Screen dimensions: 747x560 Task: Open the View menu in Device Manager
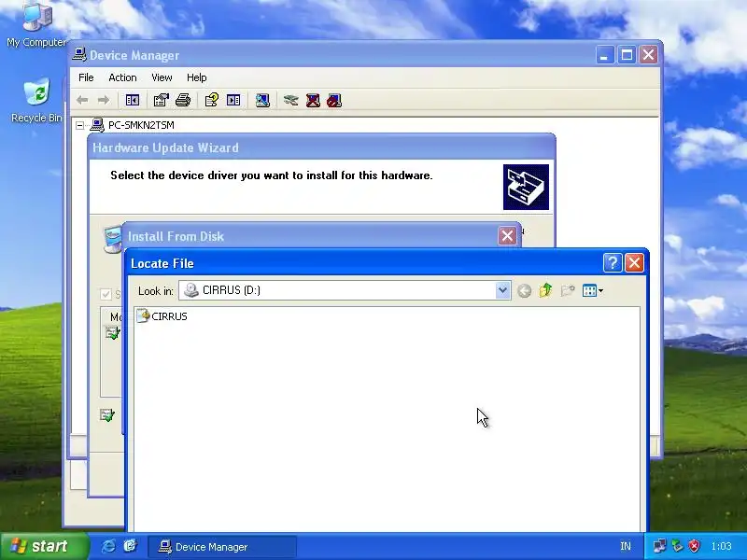[x=162, y=77]
